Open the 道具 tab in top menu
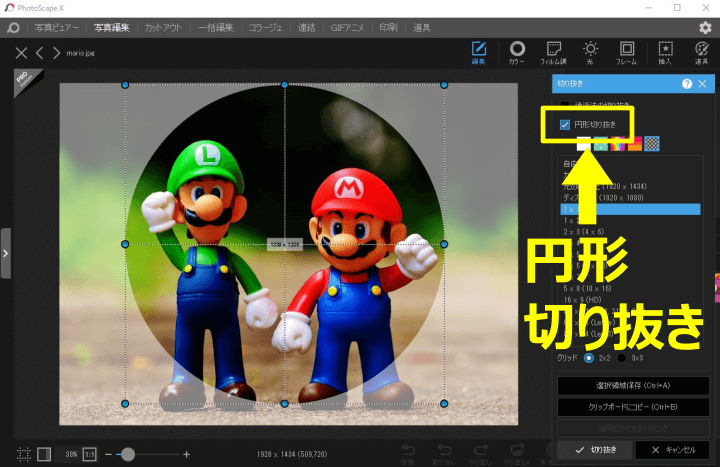The image size is (720, 467). pyautogui.click(x=422, y=28)
